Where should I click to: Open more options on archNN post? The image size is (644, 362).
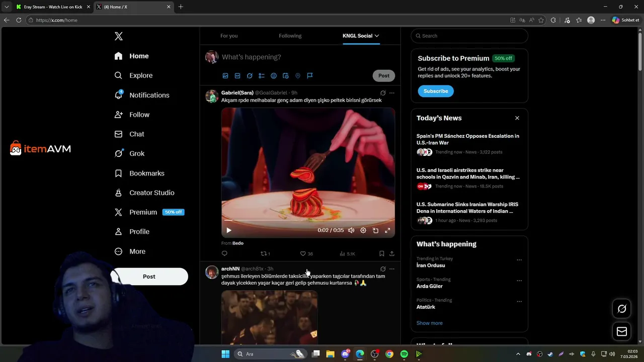click(x=392, y=269)
